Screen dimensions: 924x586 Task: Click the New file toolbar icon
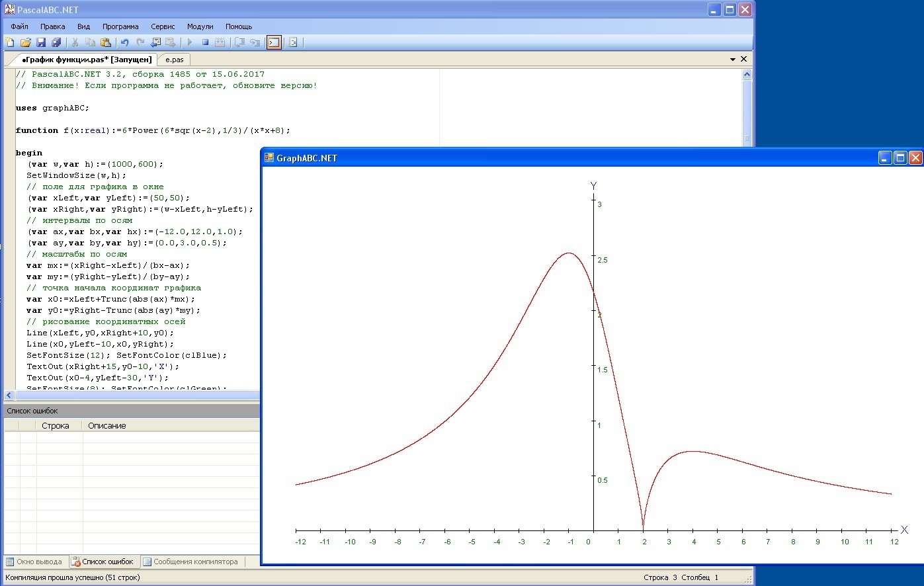pyautogui.click(x=10, y=42)
